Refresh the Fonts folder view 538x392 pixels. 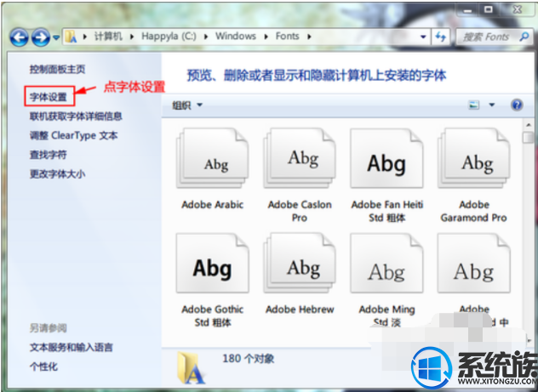pyautogui.click(x=441, y=37)
